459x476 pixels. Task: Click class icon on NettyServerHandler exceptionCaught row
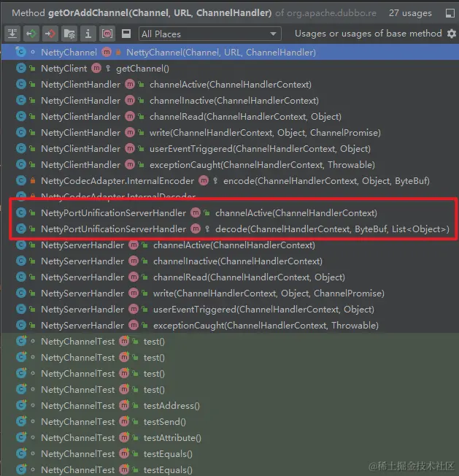pos(21,325)
